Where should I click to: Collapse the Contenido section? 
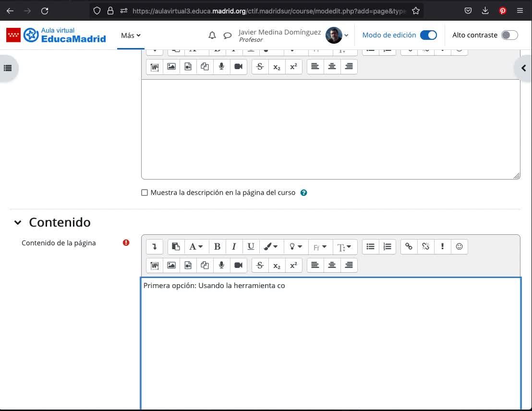[x=18, y=222]
